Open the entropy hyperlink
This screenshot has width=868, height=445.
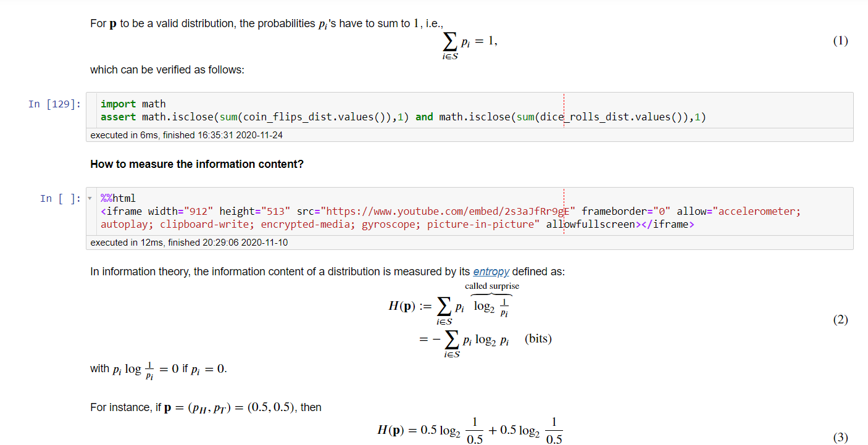[x=491, y=272]
